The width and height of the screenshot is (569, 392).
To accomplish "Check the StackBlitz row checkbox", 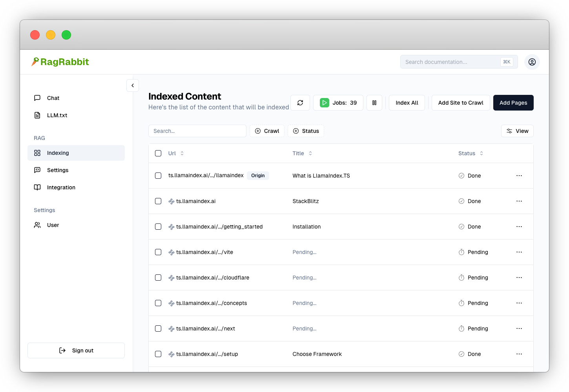I will pyautogui.click(x=158, y=201).
